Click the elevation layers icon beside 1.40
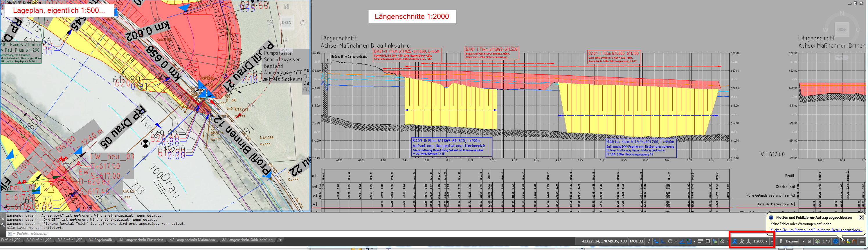The image size is (868, 250). (817, 241)
